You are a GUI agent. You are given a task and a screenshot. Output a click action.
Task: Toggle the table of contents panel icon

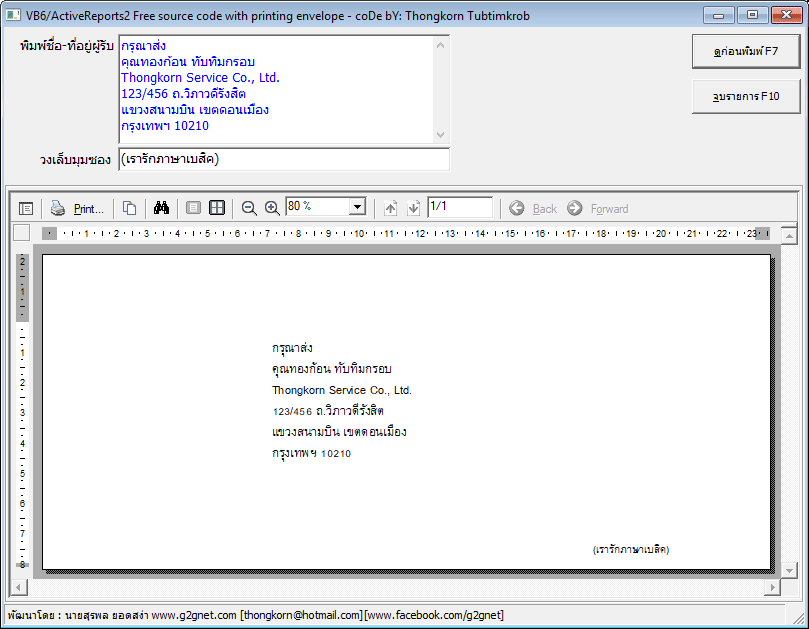(x=26, y=208)
